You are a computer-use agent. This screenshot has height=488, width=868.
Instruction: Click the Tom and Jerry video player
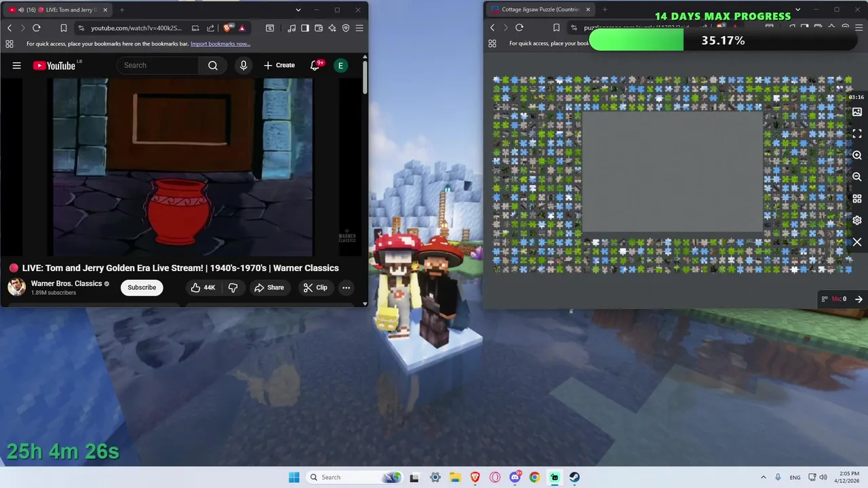(183, 167)
